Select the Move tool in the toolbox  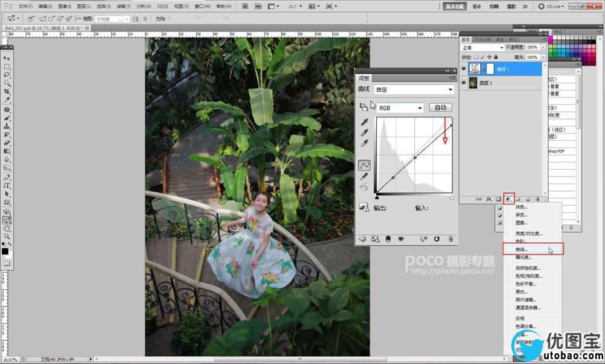[7, 57]
